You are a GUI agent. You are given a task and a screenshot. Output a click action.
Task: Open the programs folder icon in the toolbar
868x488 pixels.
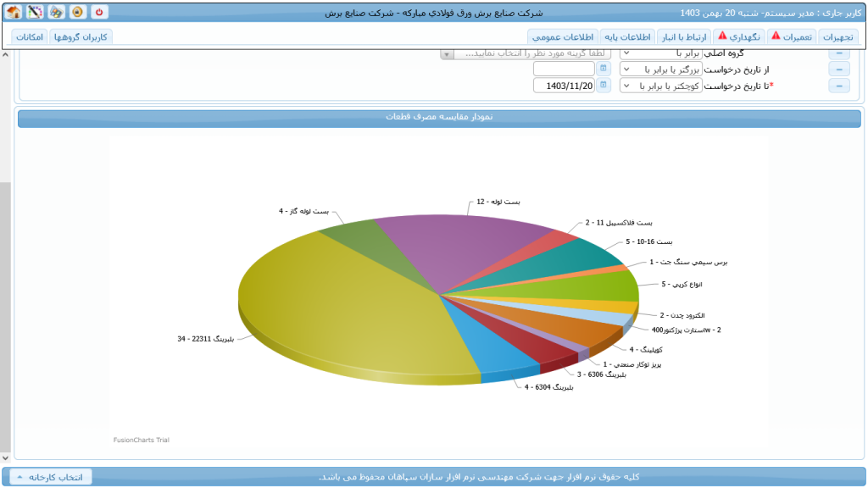(55, 12)
